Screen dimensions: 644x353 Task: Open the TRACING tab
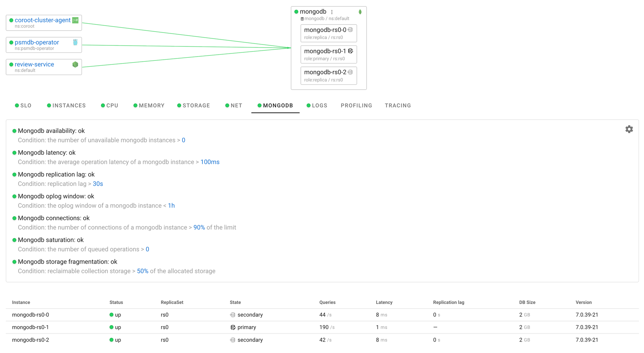tap(398, 105)
